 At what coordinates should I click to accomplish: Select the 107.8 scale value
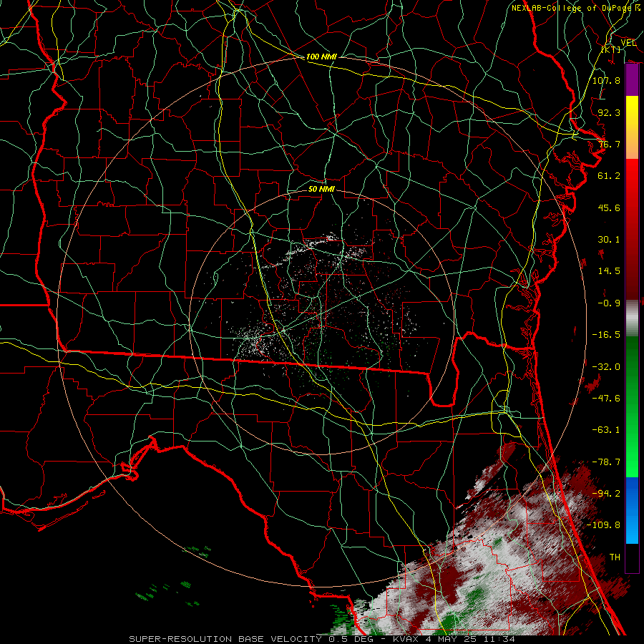[606, 80]
